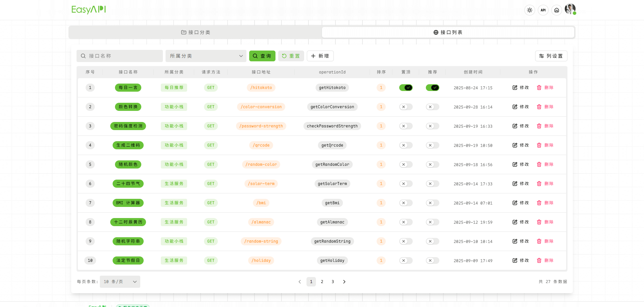Enable 置顶 toggle for 颜色转换
This screenshot has height=307, width=644.
(406, 107)
